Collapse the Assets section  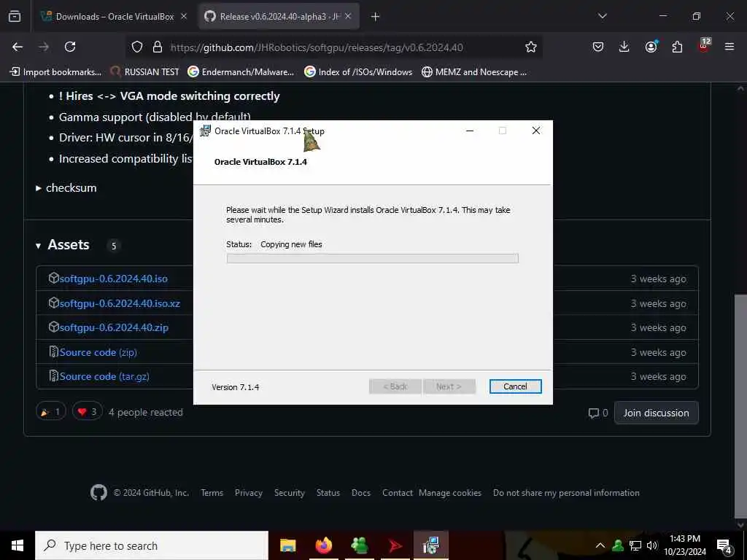pyautogui.click(x=38, y=246)
